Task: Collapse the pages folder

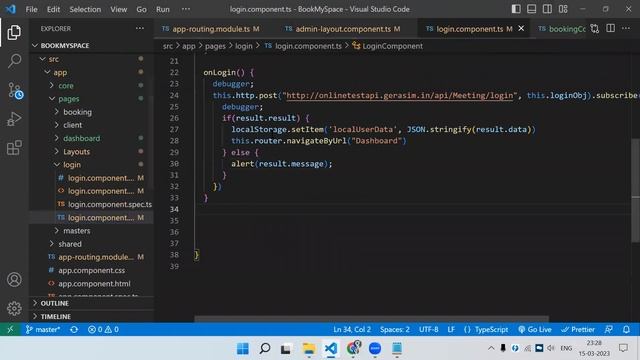Action: [x=69, y=99]
